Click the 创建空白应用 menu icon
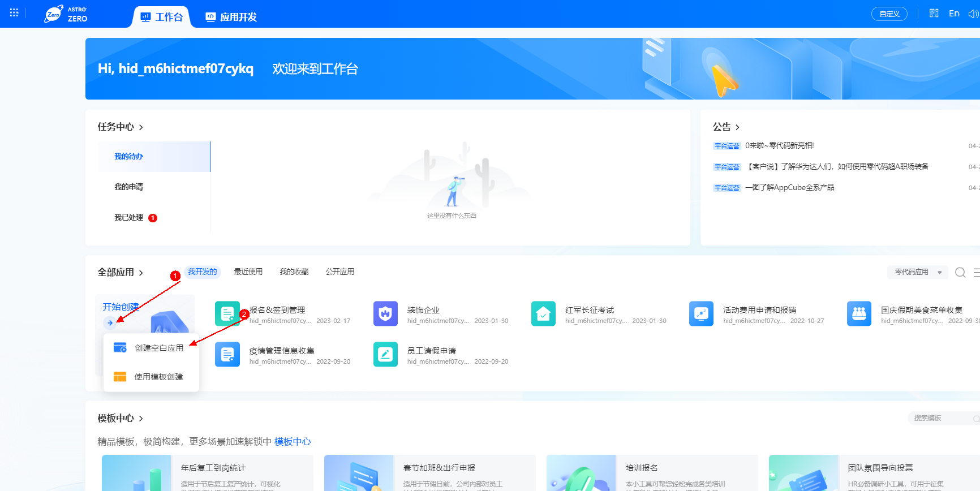 click(120, 347)
